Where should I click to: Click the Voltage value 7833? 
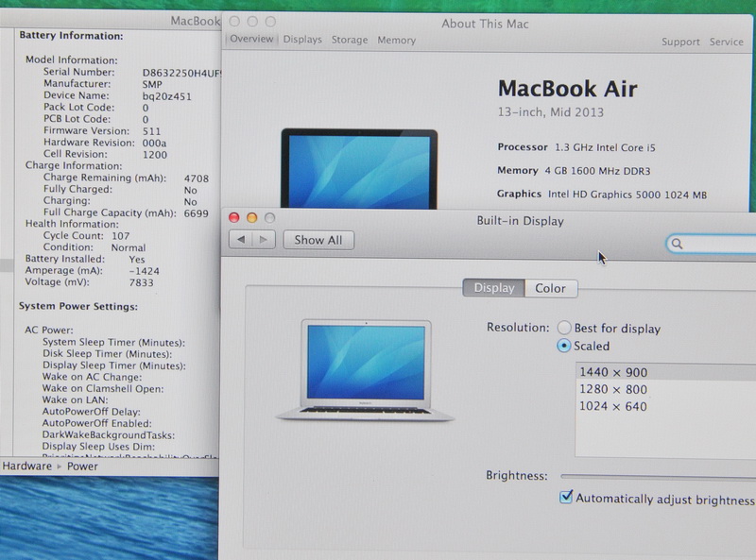point(141,282)
